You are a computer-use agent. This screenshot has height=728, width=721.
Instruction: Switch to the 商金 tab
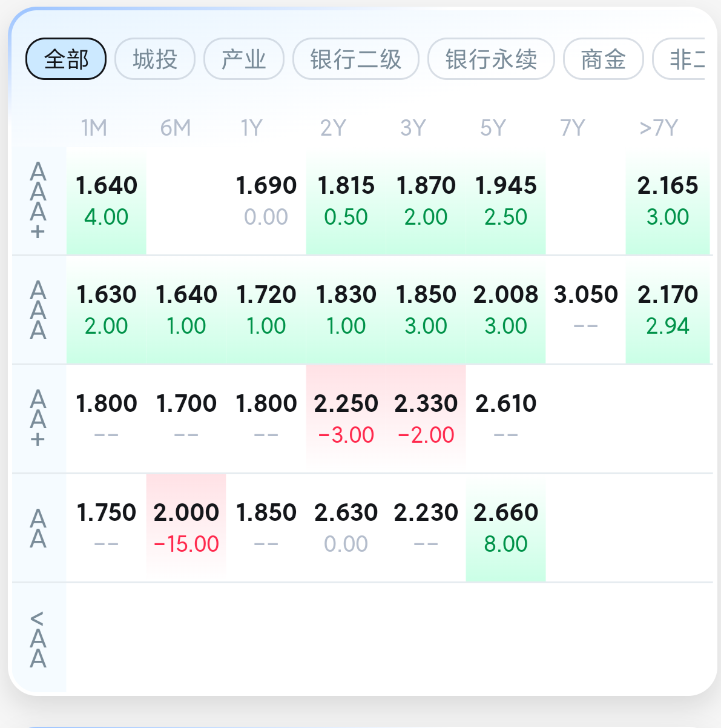point(603,59)
